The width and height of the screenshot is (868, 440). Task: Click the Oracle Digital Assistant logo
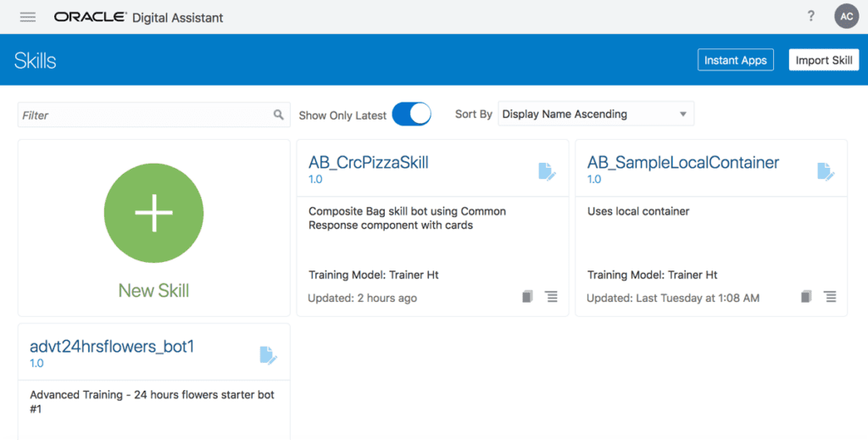pos(138,17)
